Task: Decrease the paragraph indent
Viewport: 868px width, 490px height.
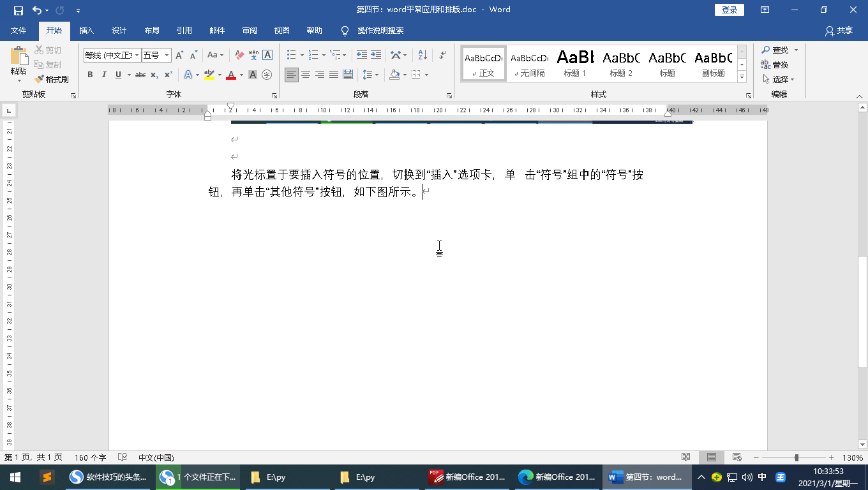Action: pyautogui.click(x=362, y=56)
